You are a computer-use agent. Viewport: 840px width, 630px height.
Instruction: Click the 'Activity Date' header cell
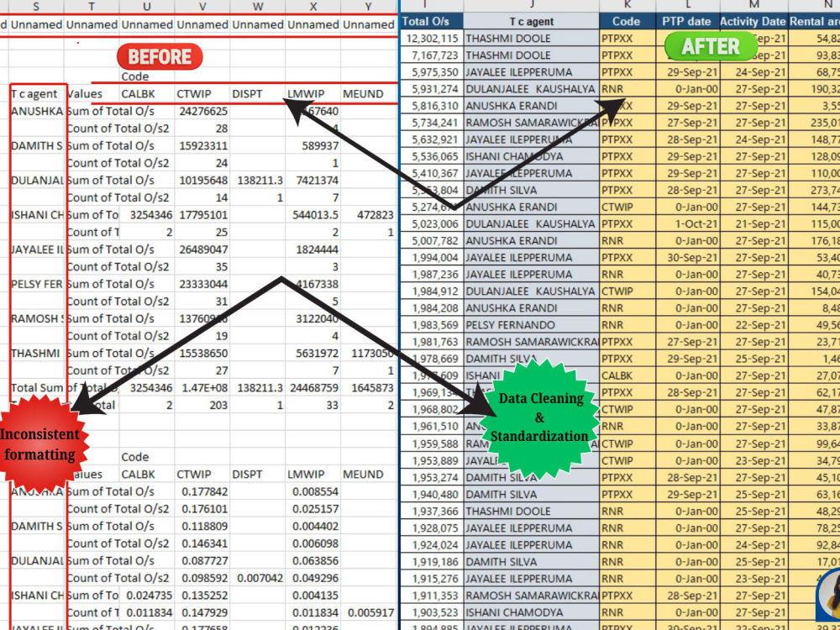(753, 22)
